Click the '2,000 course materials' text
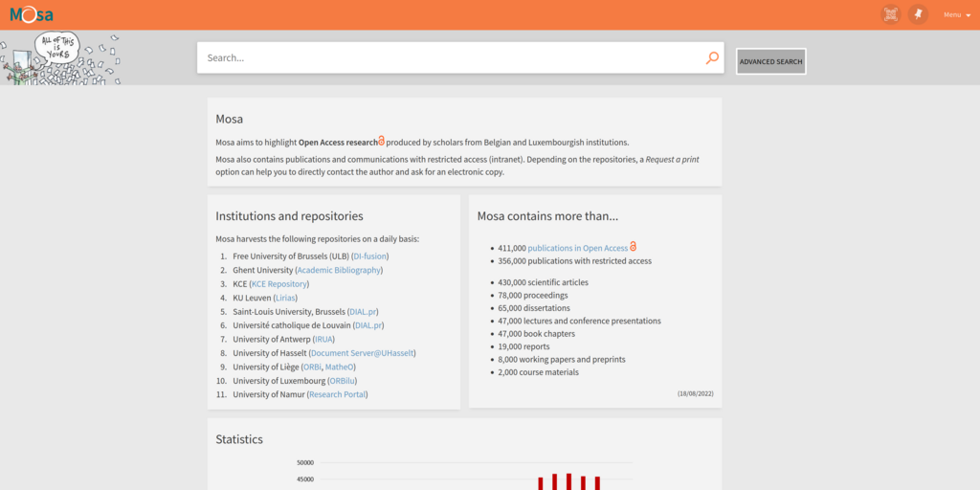Viewport: 980px width, 490px height. click(538, 372)
